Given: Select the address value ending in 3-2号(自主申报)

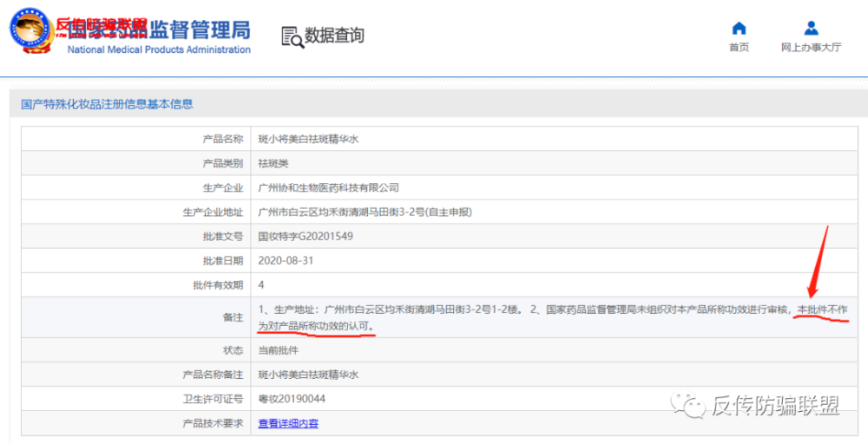Looking at the screenshot, I should coord(365,212).
